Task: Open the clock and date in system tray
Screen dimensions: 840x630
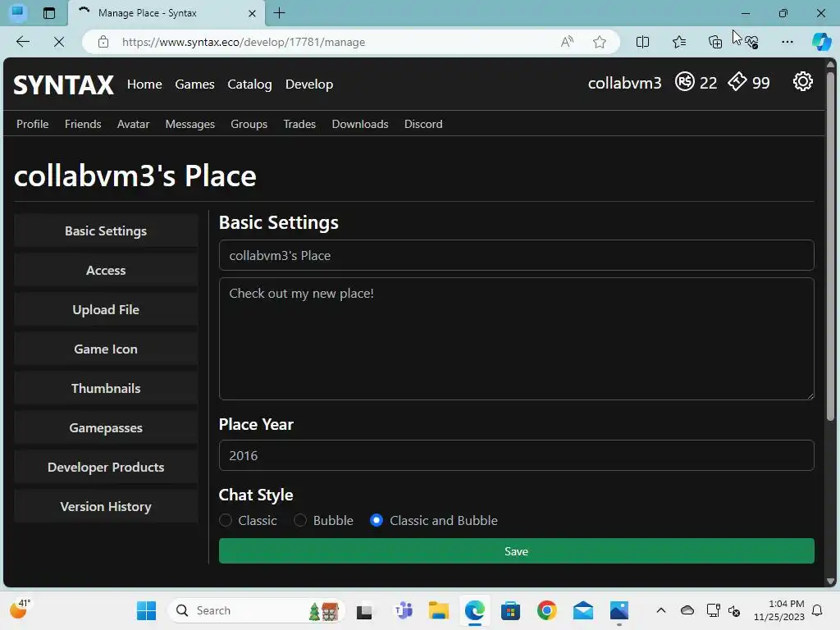Action: click(x=778, y=610)
